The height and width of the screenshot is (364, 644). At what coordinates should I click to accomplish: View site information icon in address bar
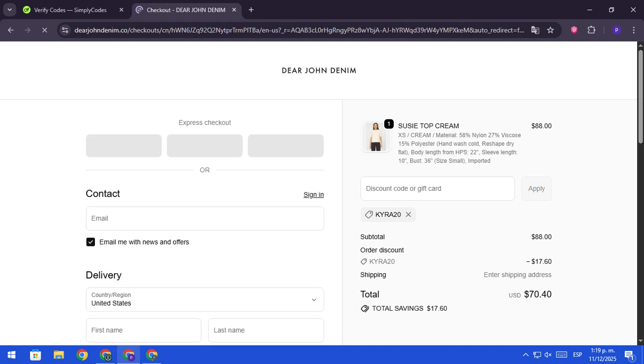(x=65, y=30)
